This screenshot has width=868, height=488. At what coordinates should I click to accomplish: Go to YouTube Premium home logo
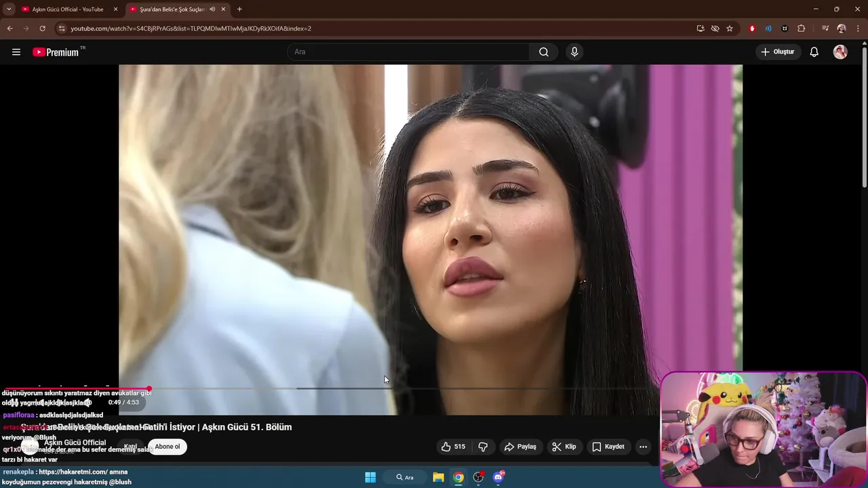click(x=56, y=52)
